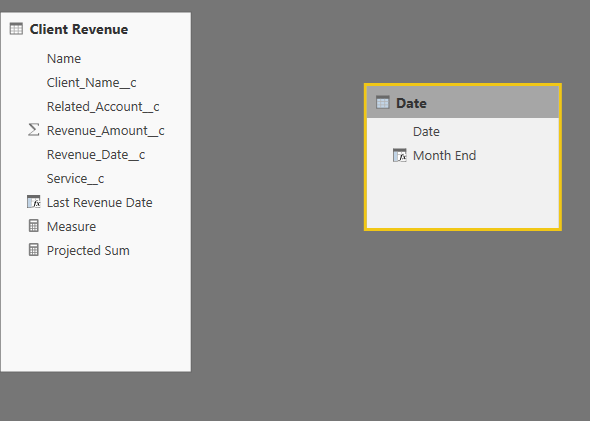Click the Date table icon in header
The height and width of the screenshot is (421, 590).
[383, 103]
